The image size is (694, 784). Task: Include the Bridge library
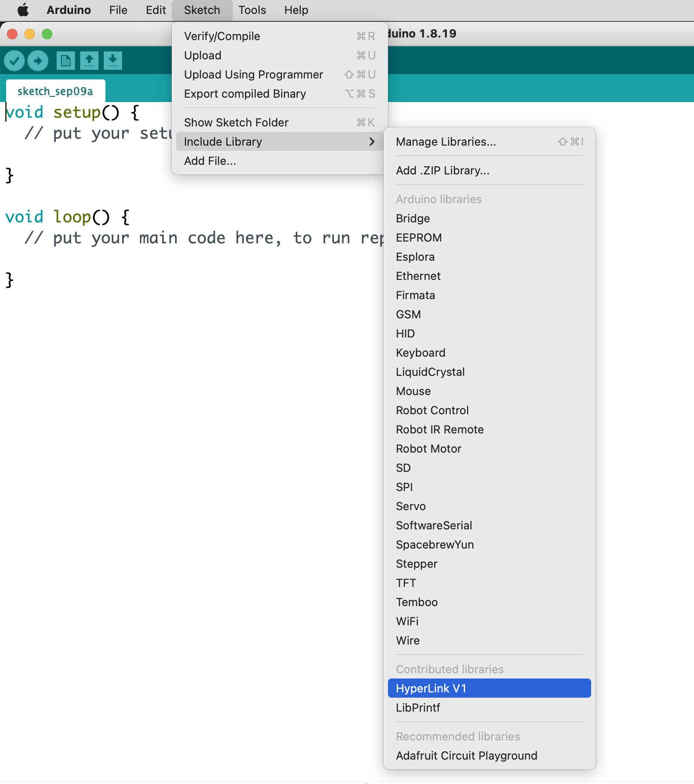(x=490, y=218)
